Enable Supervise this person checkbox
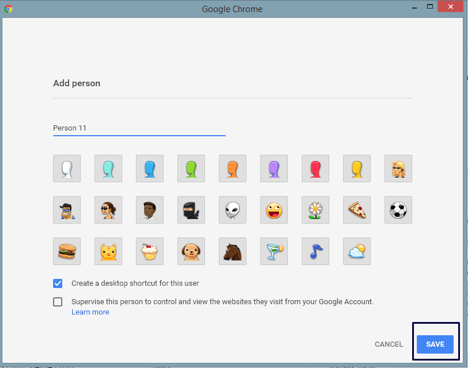The height and width of the screenshot is (368, 469). (58, 302)
